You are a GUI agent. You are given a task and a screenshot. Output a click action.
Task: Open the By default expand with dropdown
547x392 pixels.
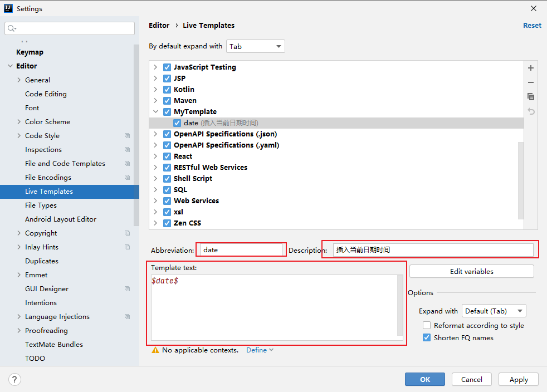point(255,46)
